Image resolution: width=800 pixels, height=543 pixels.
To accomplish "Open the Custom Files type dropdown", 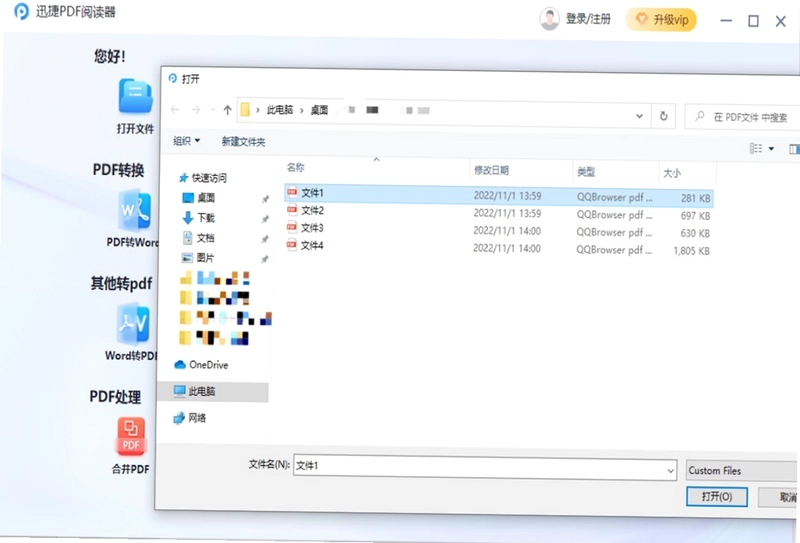I will [743, 471].
